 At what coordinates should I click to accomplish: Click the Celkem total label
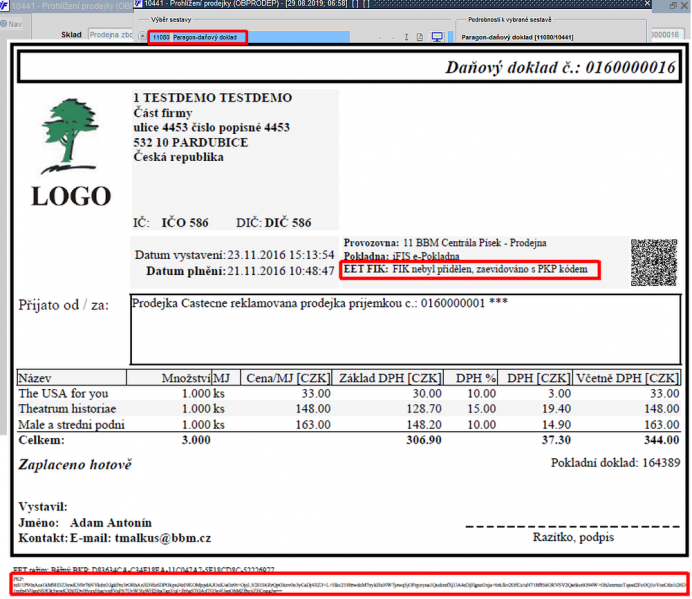41,440
